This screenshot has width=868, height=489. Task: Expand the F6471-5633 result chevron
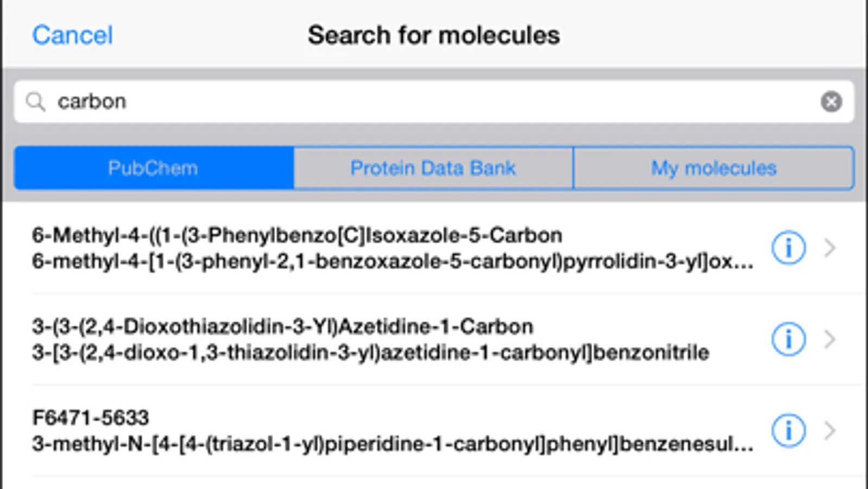(x=829, y=431)
